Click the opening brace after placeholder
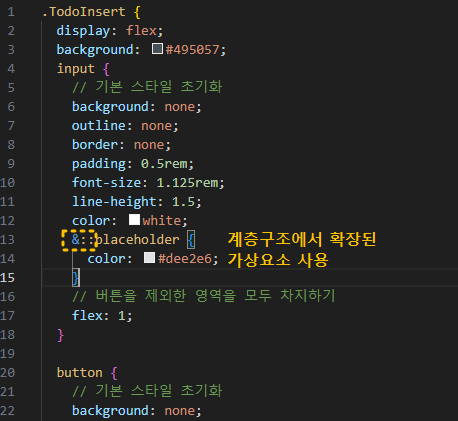This screenshot has width=458, height=421. [x=191, y=239]
